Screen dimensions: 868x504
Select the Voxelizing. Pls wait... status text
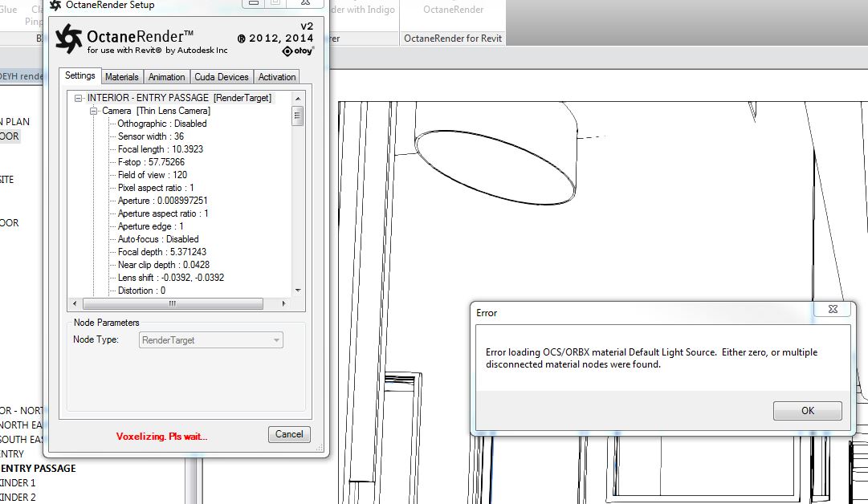[161, 437]
